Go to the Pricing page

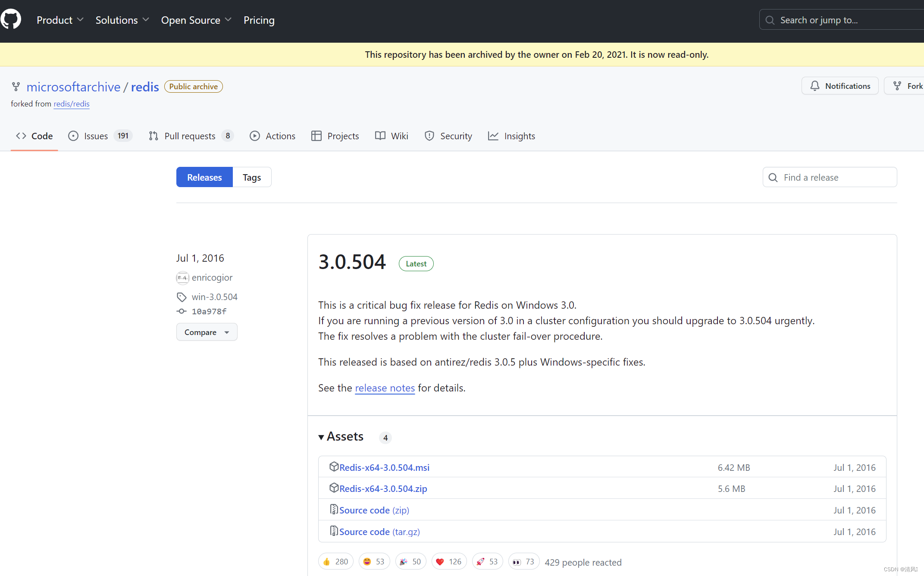pos(259,20)
